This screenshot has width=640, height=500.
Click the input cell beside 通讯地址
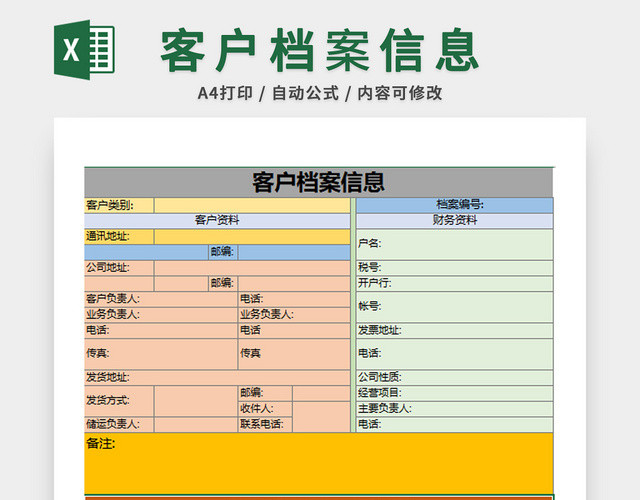point(252,236)
